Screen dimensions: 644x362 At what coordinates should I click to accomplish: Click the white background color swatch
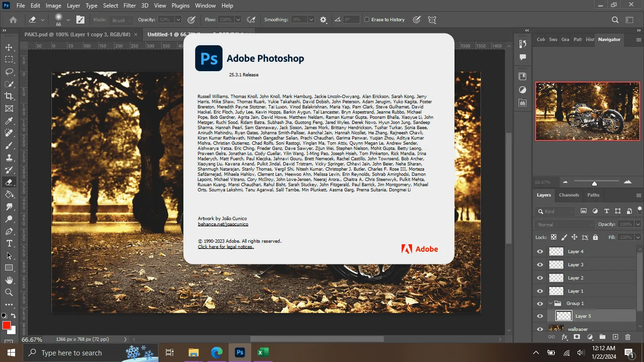[x=14, y=331]
